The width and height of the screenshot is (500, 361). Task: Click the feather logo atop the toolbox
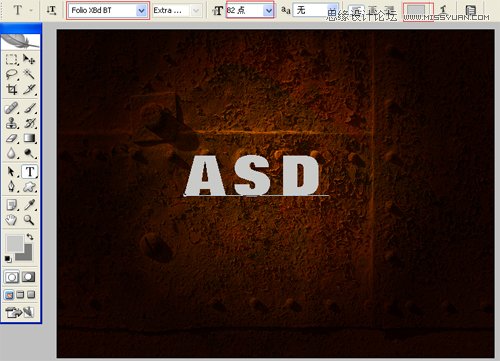tap(21, 42)
